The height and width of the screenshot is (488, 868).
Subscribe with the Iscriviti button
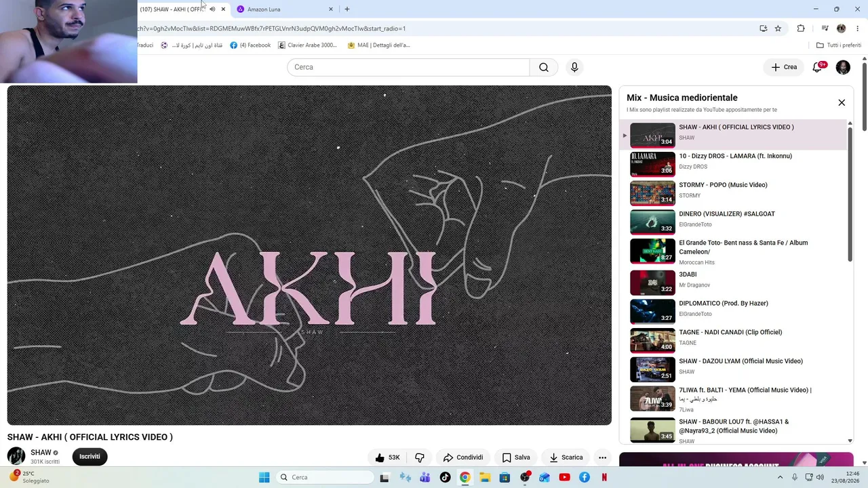tap(90, 457)
